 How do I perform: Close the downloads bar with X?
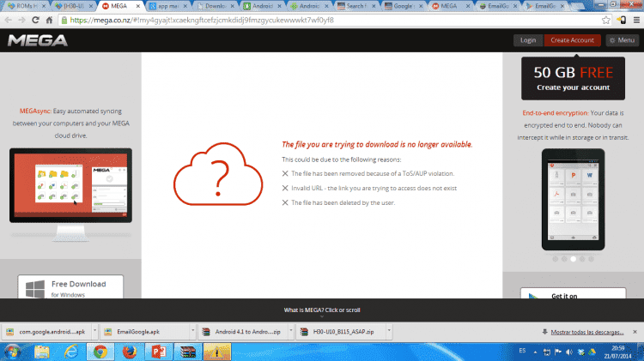(635, 332)
